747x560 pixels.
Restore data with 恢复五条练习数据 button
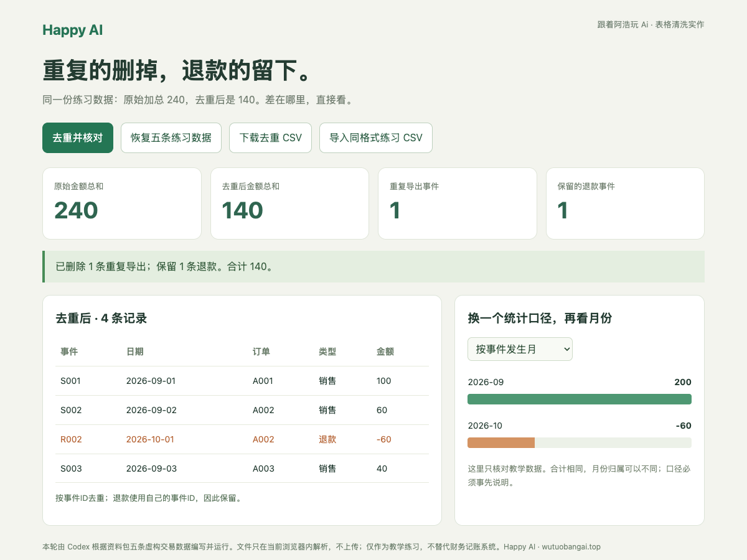[171, 138]
